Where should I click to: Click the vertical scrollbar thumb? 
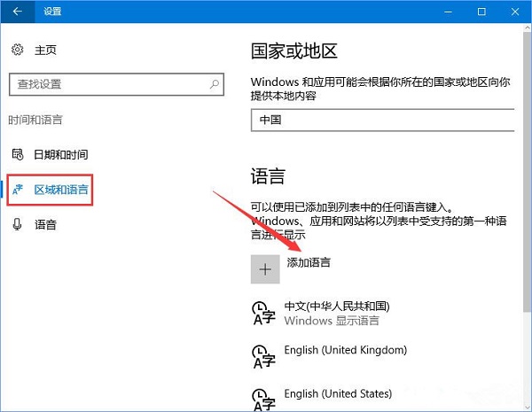click(x=527, y=172)
